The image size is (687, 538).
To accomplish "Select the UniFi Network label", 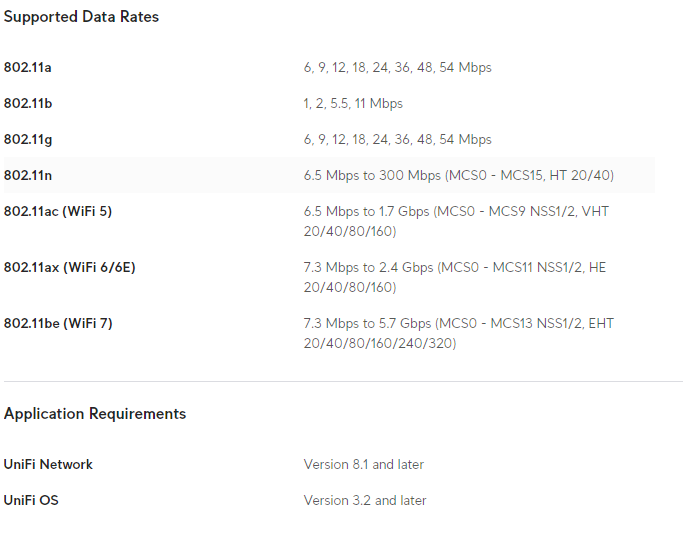I will 48,465.
